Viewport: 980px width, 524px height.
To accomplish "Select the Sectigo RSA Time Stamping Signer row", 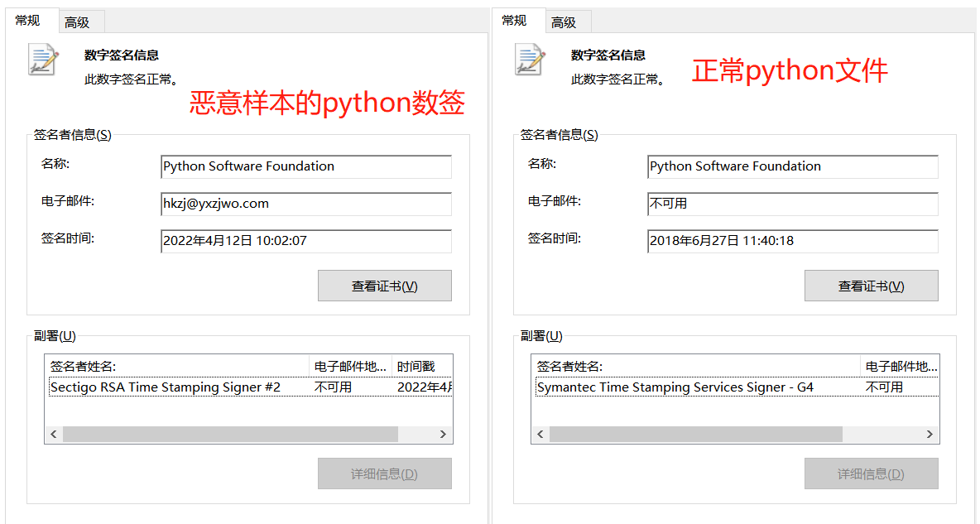I will pos(165,386).
